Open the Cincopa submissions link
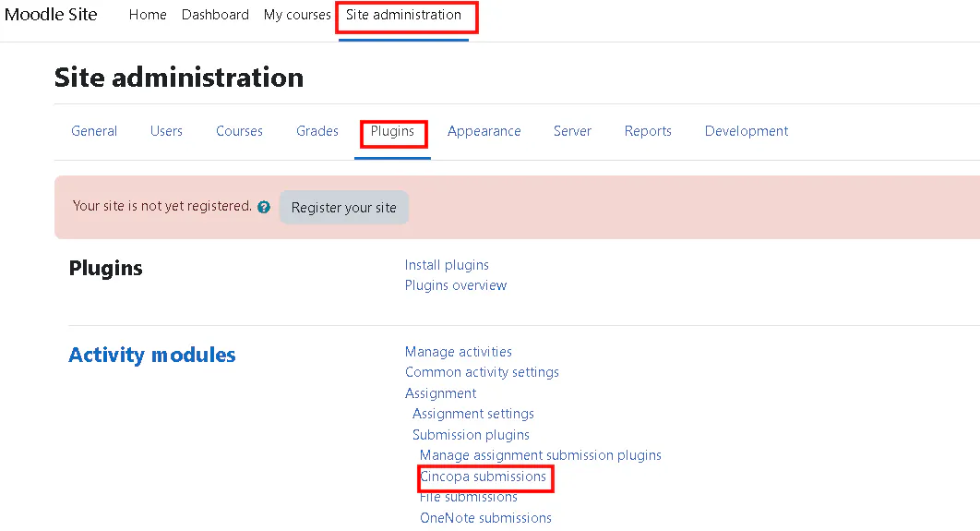The width and height of the screenshot is (980, 531). tap(484, 477)
